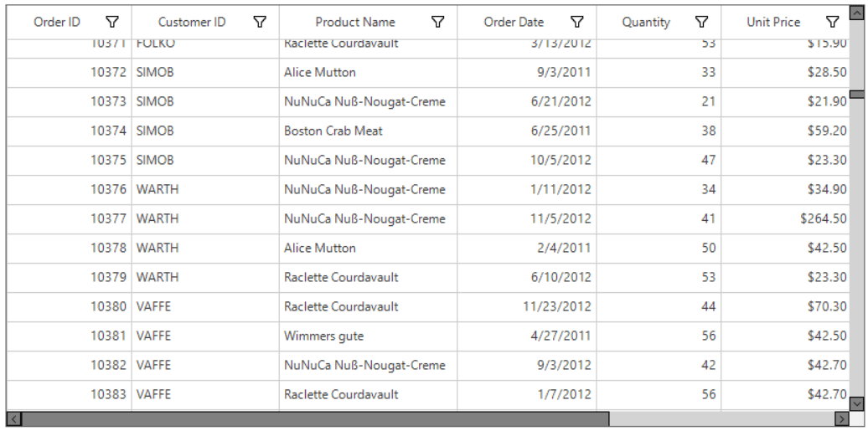Viewport: 868px width, 431px height.
Task: Select the unit price $59.20
Action: pos(785,131)
